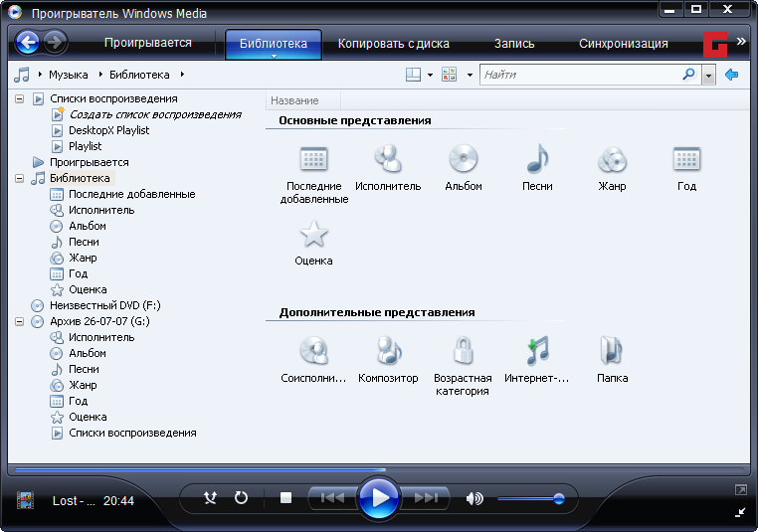758x532 pixels.
Task: Open the Соисполнитель view icon
Action: pos(313,350)
